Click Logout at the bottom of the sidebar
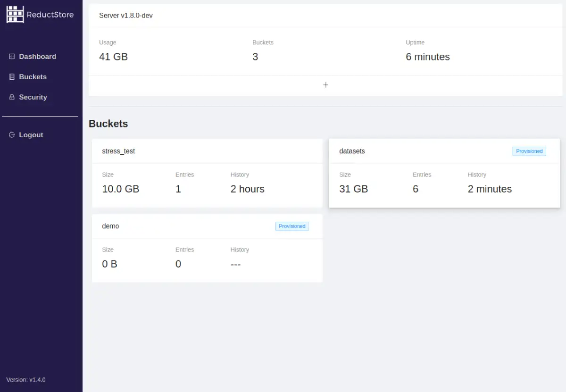566x392 pixels. point(31,134)
